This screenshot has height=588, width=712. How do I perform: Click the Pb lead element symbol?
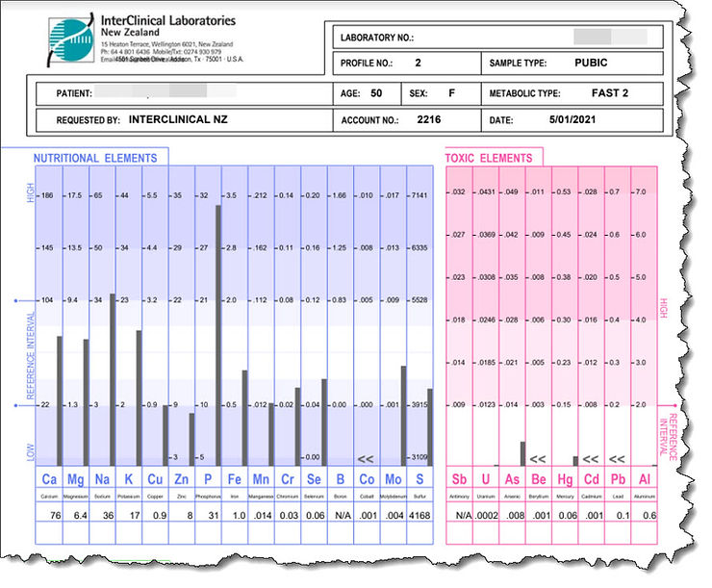(618, 479)
